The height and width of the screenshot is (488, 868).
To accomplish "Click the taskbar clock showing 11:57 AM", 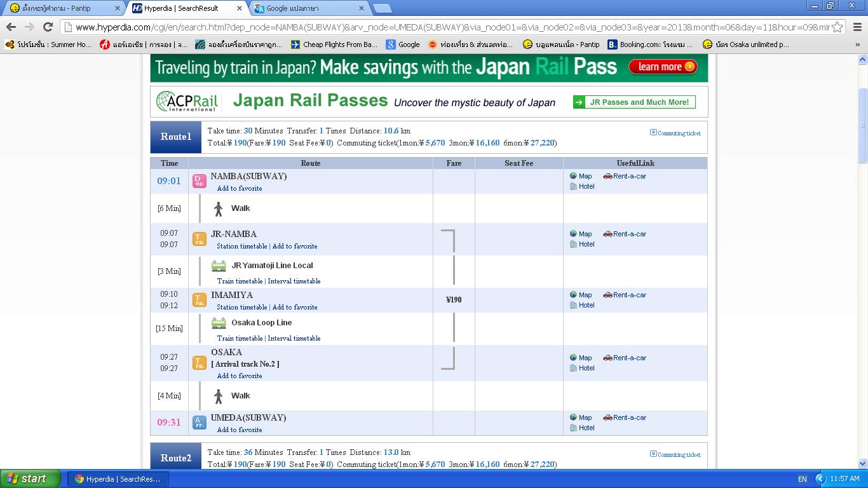I will pyautogui.click(x=845, y=479).
